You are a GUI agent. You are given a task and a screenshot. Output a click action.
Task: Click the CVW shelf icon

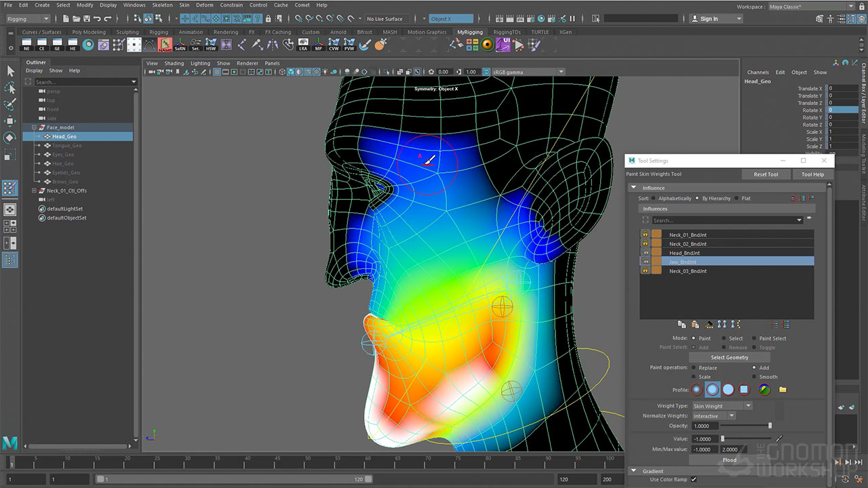click(334, 45)
